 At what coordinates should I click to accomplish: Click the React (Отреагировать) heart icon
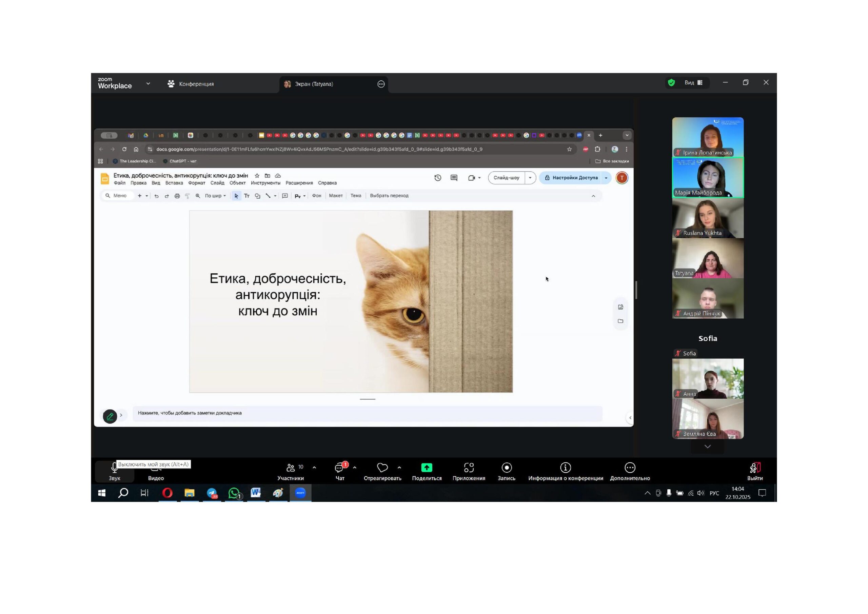[x=382, y=468]
